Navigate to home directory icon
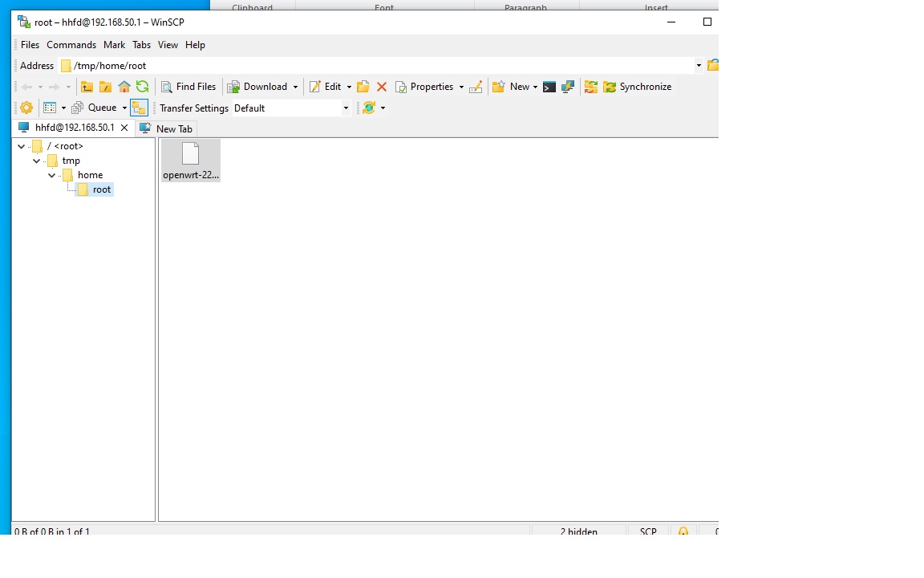924x578 pixels. pyautogui.click(x=124, y=86)
